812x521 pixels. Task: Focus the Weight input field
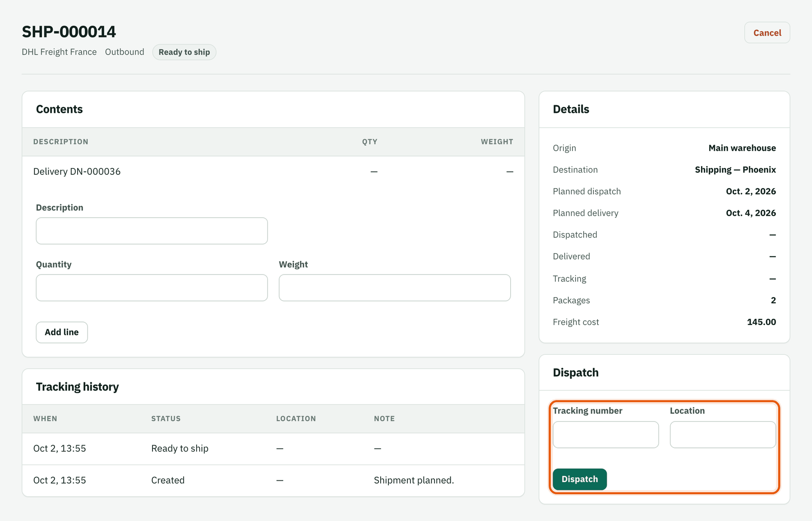tap(395, 288)
